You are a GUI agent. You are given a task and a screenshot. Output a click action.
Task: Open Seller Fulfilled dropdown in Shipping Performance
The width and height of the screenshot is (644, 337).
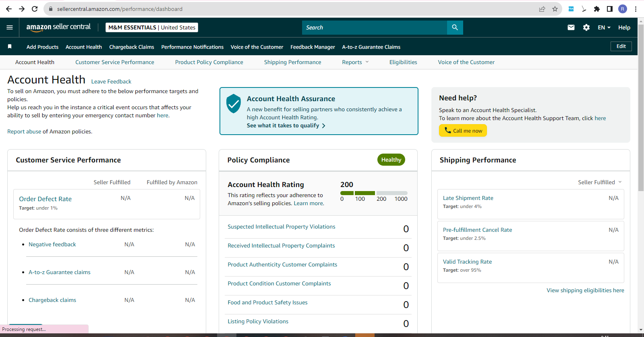[600, 182]
